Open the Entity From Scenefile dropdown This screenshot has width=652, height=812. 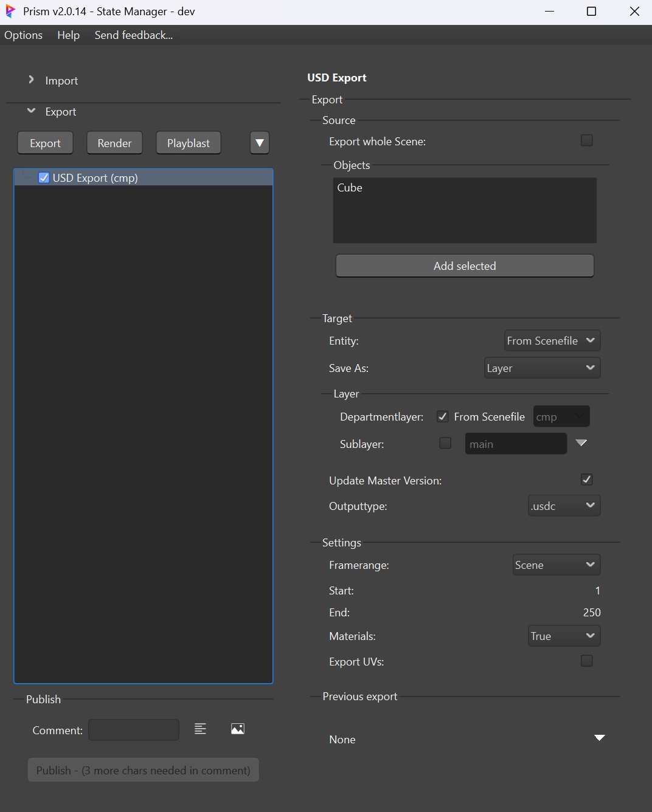tap(552, 340)
